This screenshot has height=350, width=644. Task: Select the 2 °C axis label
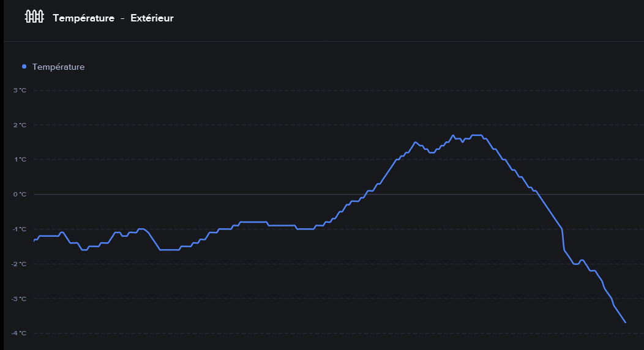tap(20, 125)
